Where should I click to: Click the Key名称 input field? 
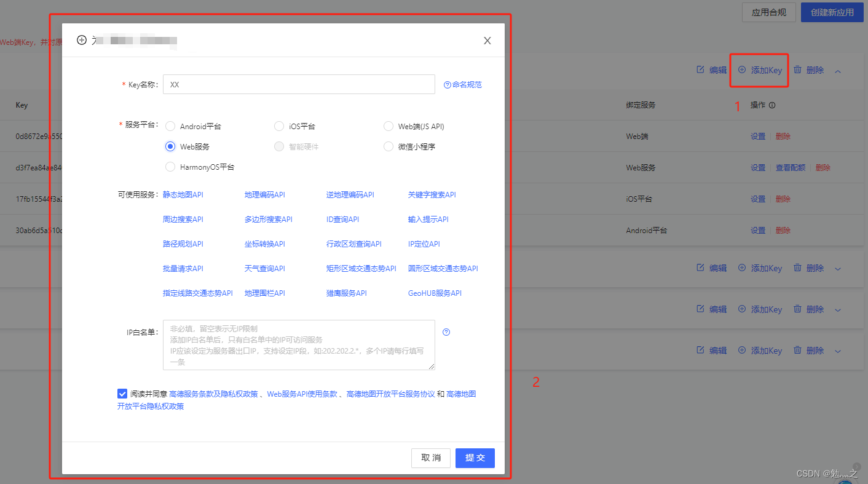tap(299, 84)
